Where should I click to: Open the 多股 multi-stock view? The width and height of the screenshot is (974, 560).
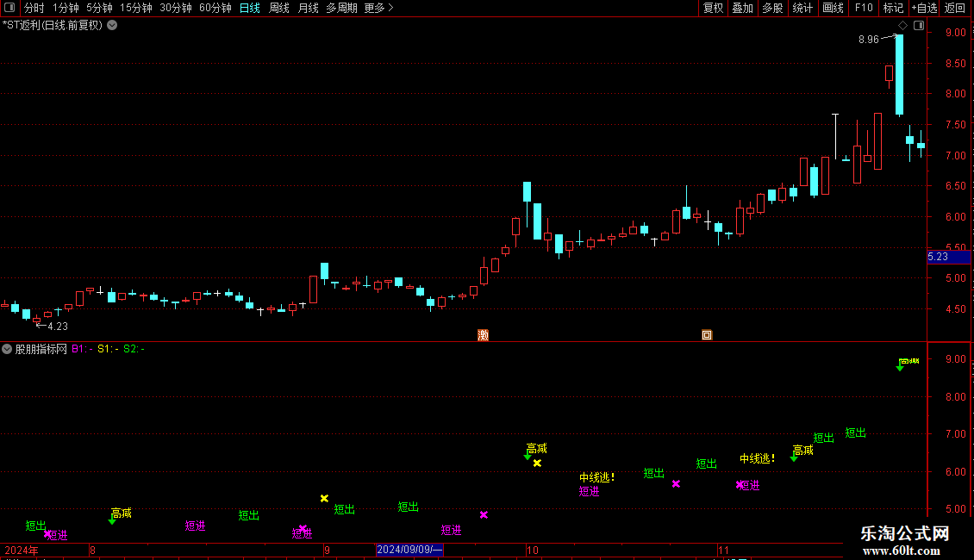tap(772, 8)
